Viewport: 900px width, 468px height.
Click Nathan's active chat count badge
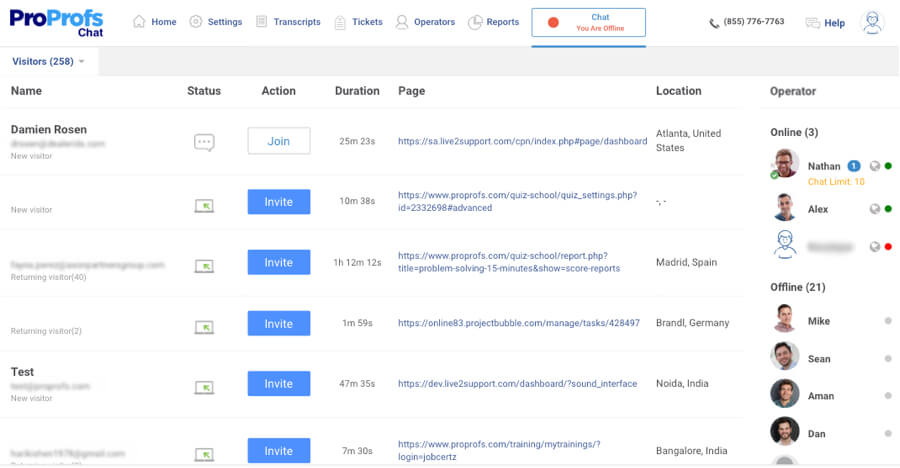pyautogui.click(x=854, y=166)
